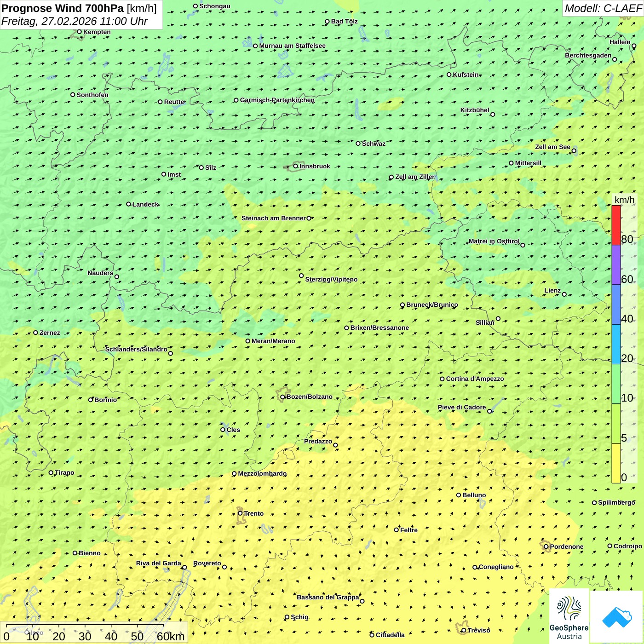Viewport: 644px width, 644px height.
Task: Click the Rovereto city label
Action: point(207,563)
